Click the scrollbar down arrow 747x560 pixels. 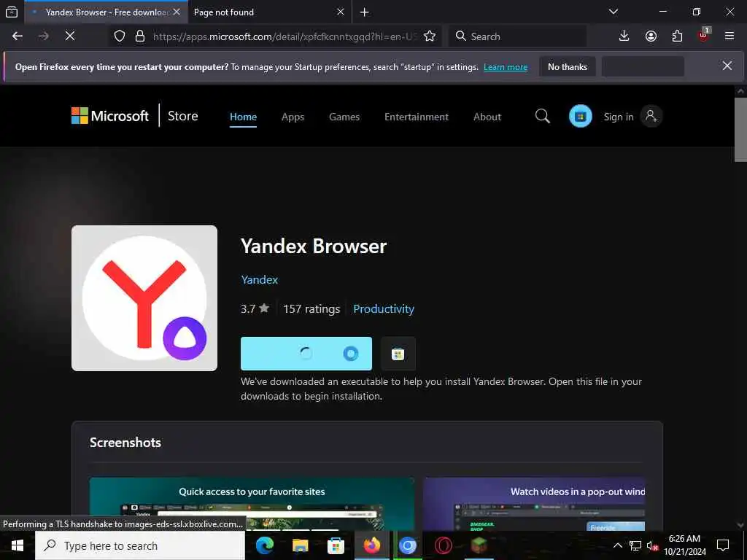click(x=740, y=525)
